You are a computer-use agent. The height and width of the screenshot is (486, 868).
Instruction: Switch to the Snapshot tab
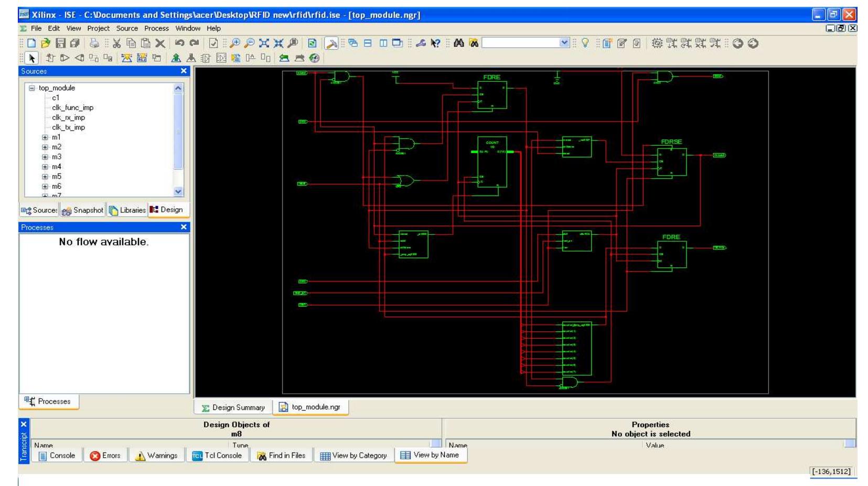[x=83, y=210]
